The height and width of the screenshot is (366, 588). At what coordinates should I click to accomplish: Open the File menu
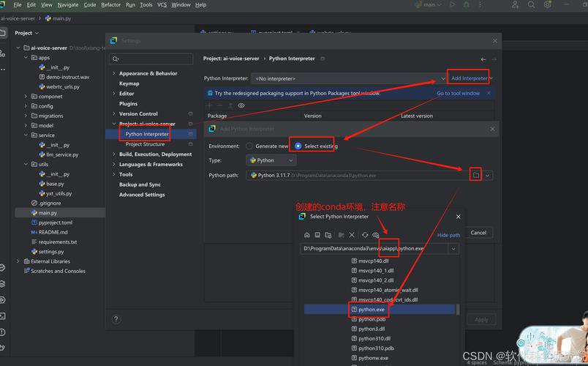18,4
